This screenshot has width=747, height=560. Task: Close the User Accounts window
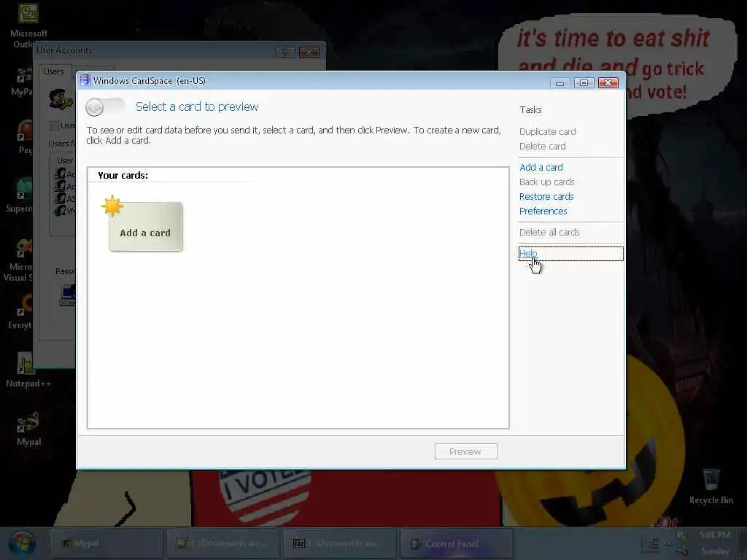[309, 52]
